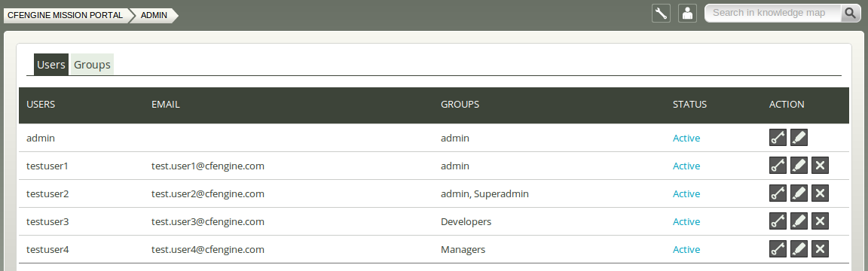Click email test.user3@cfengine.com
This screenshot has height=271, width=868.
208,222
